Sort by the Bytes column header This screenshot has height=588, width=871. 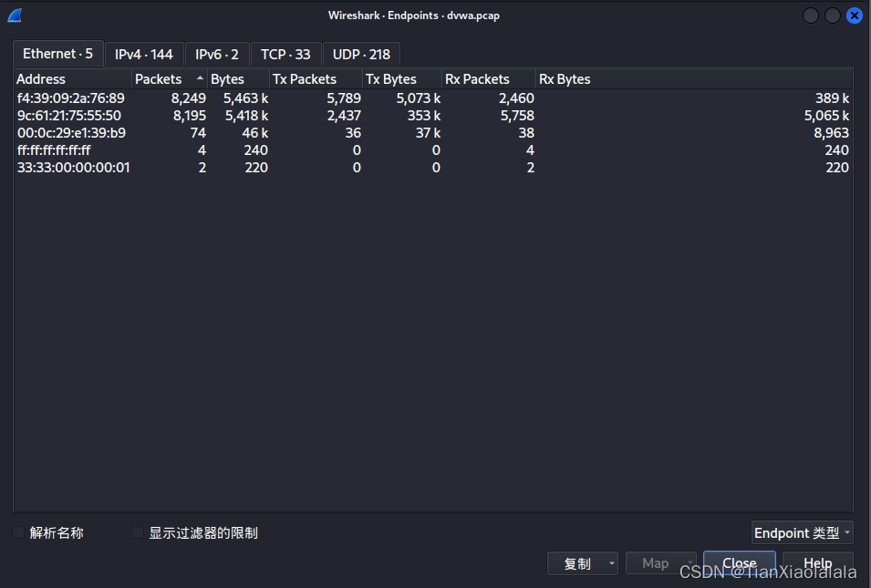[x=238, y=78]
